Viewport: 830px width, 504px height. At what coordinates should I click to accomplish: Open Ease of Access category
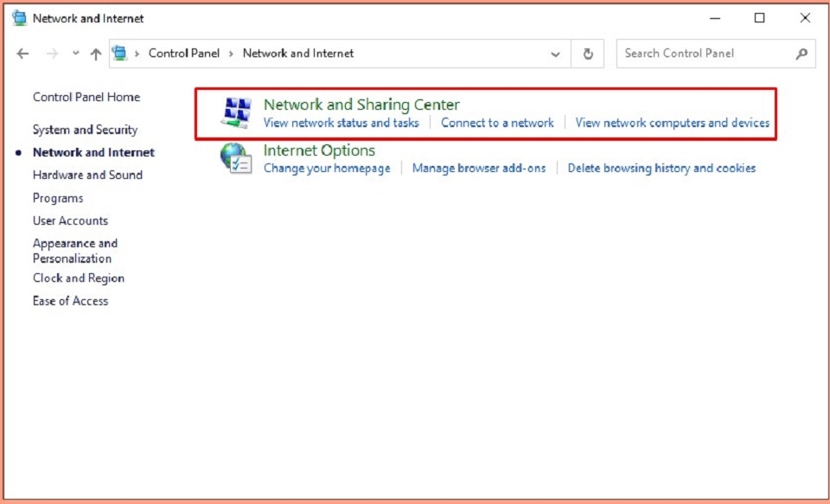[x=70, y=301]
